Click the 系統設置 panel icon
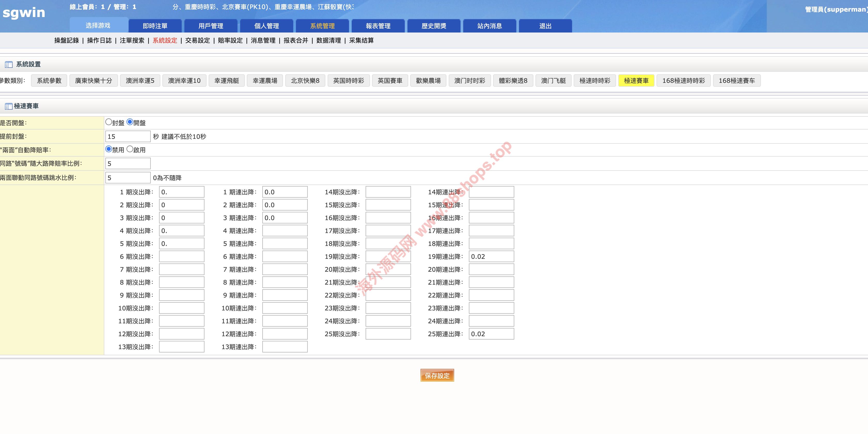The width and height of the screenshot is (868, 434). click(x=9, y=64)
